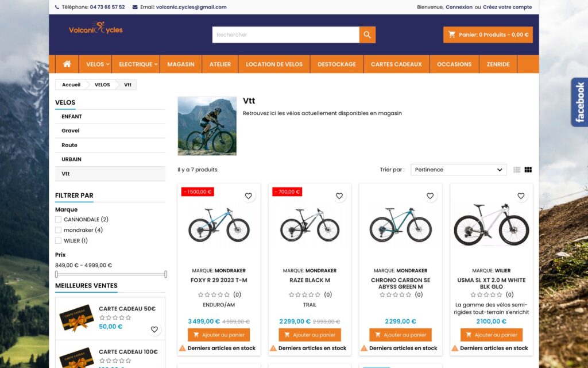The height and width of the screenshot is (368, 588).
Task: Open the LOCATION DE VELOS menu item
Action: (x=274, y=64)
